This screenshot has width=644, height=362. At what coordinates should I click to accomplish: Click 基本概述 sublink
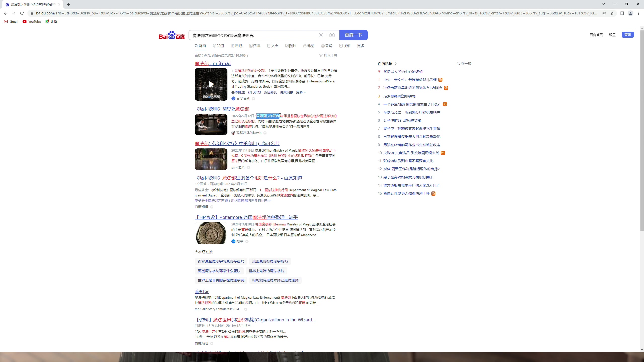click(238, 92)
